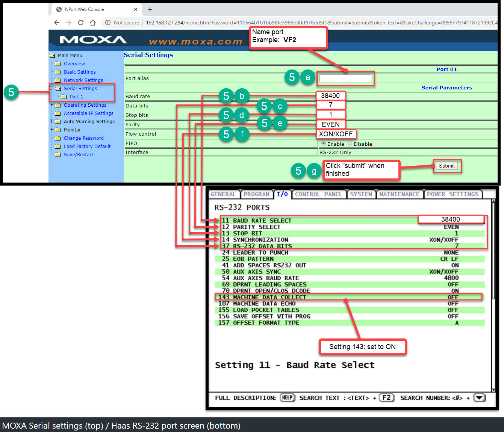Click the down arrow key icon on Haas screen
This screenshot has width=504, height=432.
pyautogui.click(x=480, y=398)
